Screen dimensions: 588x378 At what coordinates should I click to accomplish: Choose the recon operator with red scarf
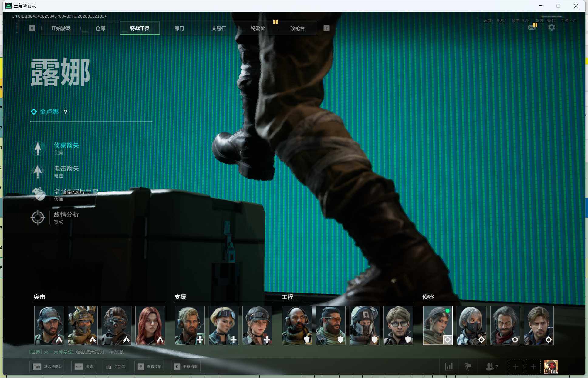coord(505,325)
